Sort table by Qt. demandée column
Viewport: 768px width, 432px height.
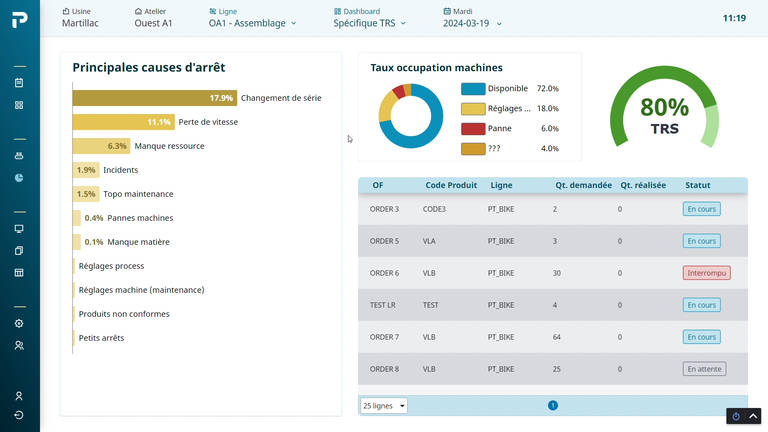(x=583, y=185)
